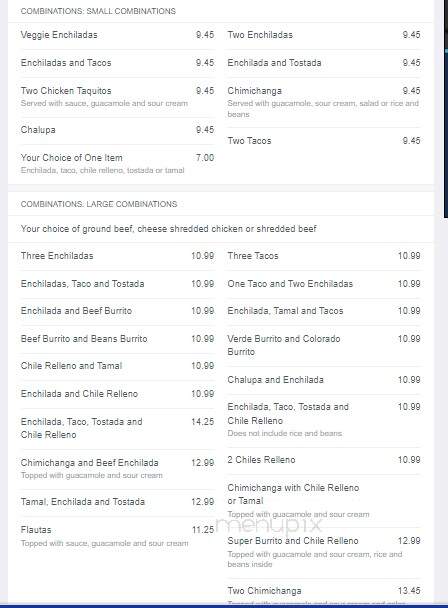Screen dimensions: 448x608
Task: Select the Three Enchiladas large combination
Action: pyautogui.click(x=57, y=256)
